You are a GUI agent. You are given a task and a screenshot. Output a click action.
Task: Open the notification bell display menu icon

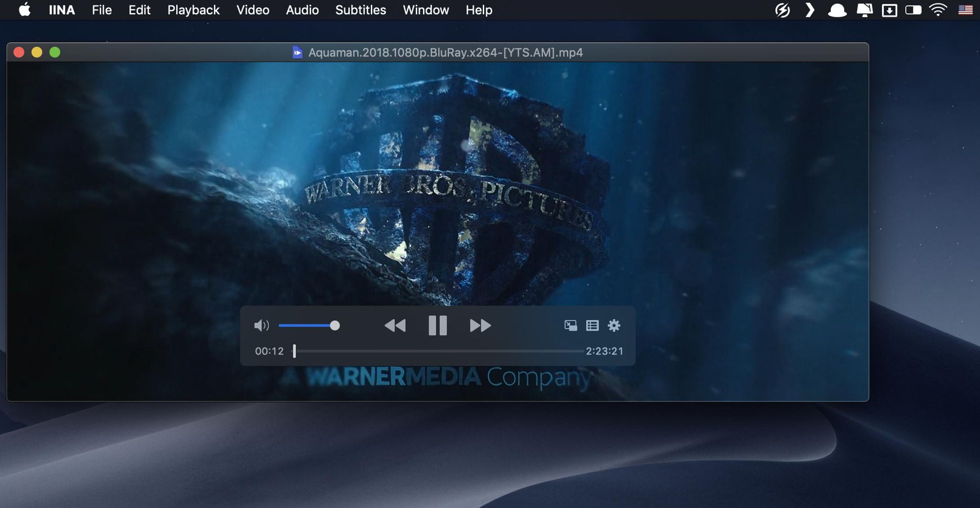tap(865, 10)
